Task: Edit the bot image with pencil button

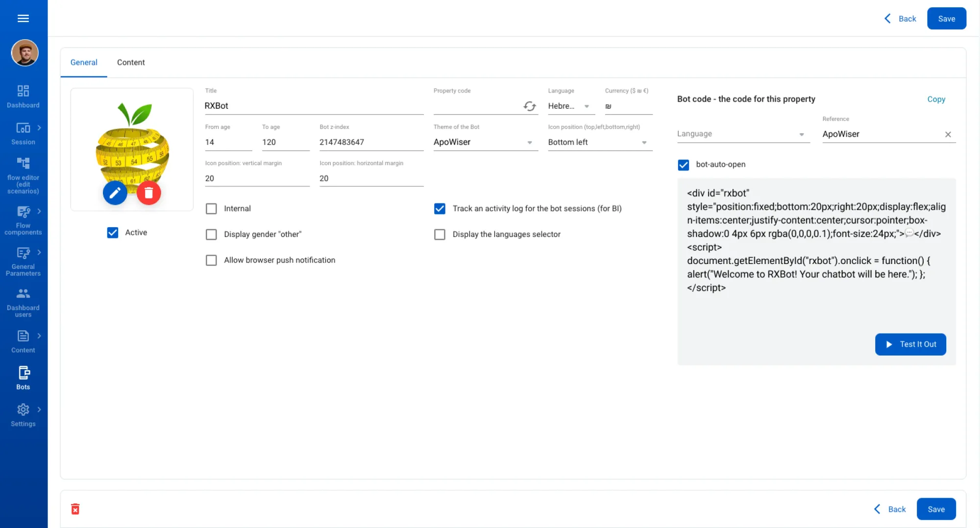Action: point(115,193)
